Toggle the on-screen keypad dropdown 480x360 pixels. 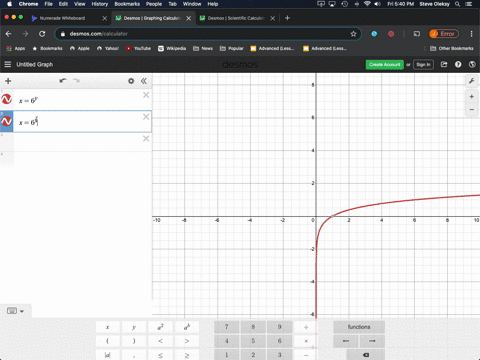tap(15, 311)
